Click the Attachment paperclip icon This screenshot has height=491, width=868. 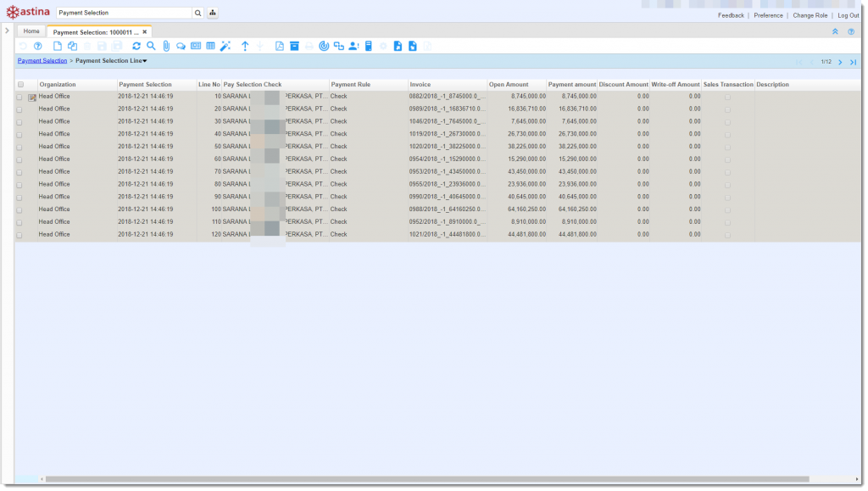pyautogui.click(x=166, y=46)
